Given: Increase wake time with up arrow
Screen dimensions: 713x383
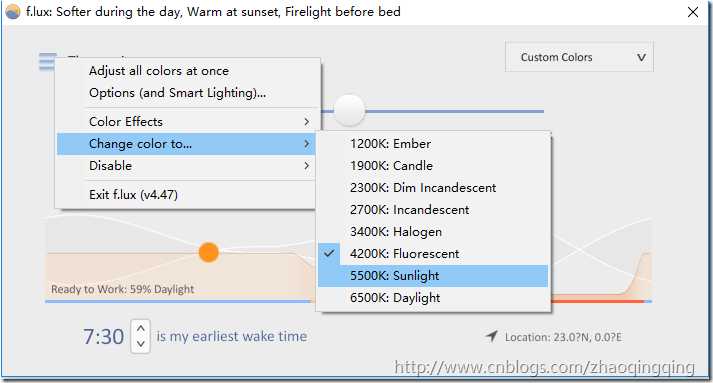Looking at the screenshot, I should pyautogui.click(x=141, y=328).
